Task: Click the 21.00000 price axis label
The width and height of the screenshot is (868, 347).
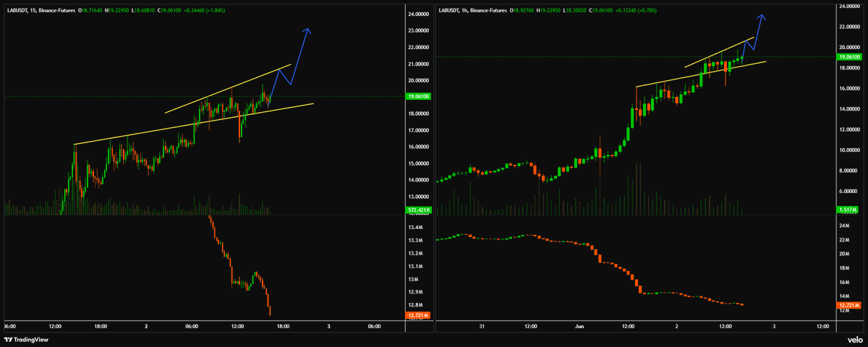Action: [x=420, y=64]
